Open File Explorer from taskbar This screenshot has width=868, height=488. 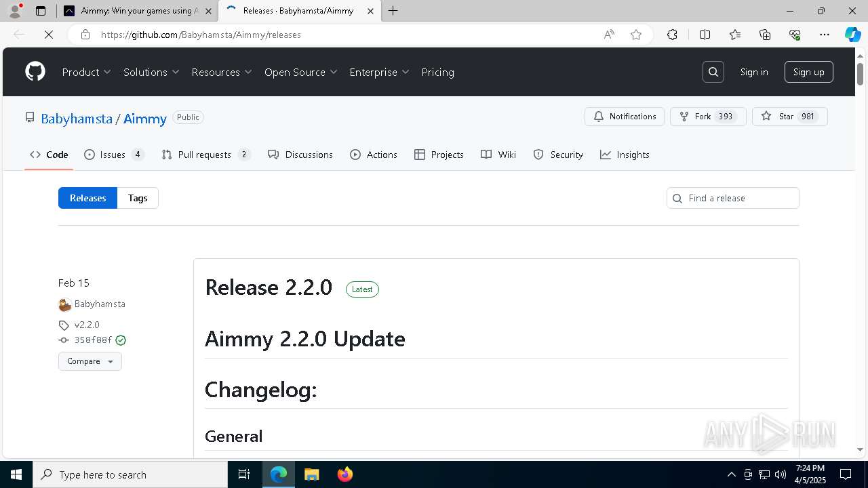click(x=311, y=474)
